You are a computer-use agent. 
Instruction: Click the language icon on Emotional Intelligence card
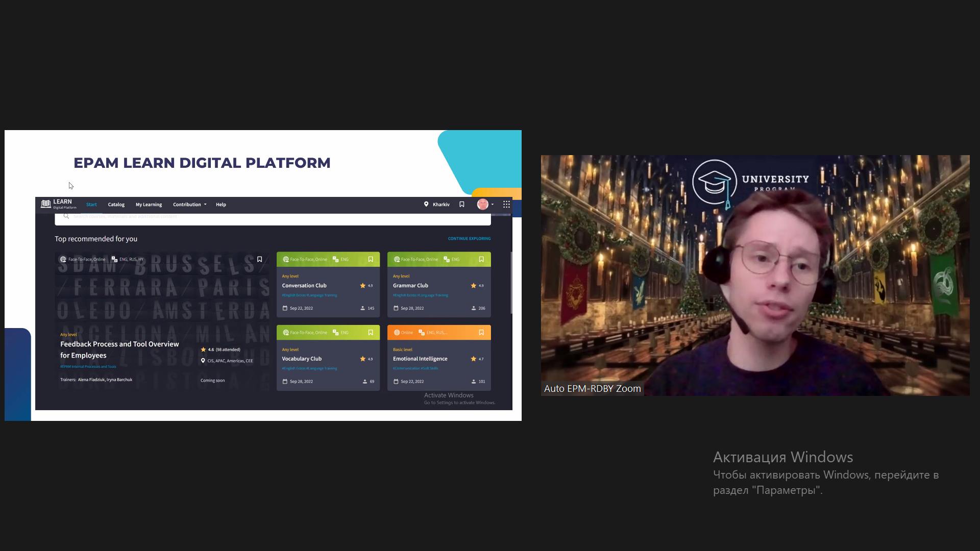coord(422,333)
